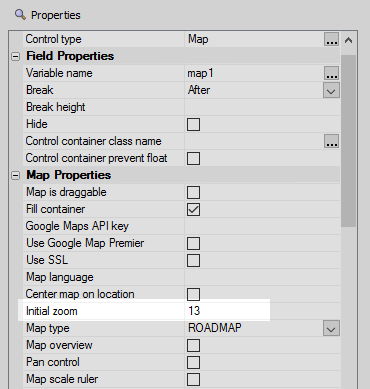The image size is (370, 389).
Task: Enable the Map is draggable checkbox
Action: coord(194,192)
